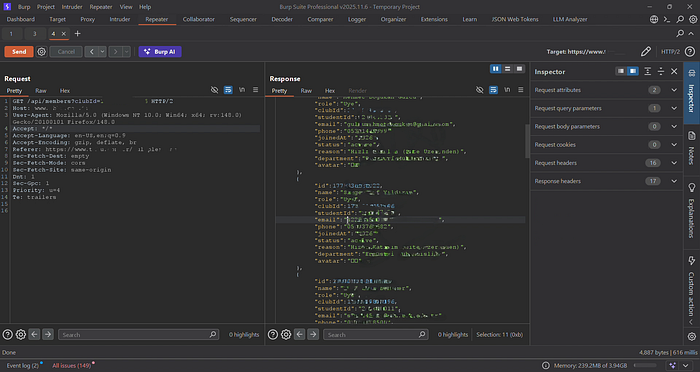Screen dimensions: 700x372
Task: Close Repeater tab 4
Action: click(63, 33)
